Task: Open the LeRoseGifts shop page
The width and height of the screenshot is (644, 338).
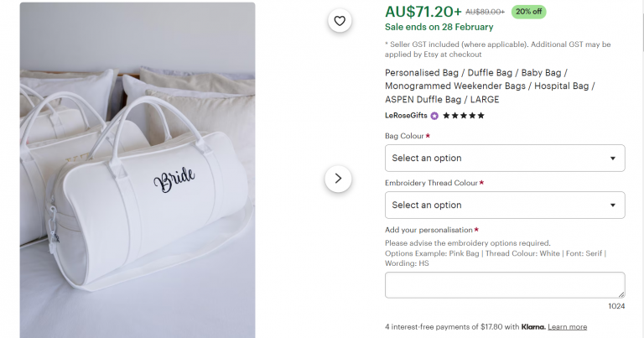Action: pos(406,116)
